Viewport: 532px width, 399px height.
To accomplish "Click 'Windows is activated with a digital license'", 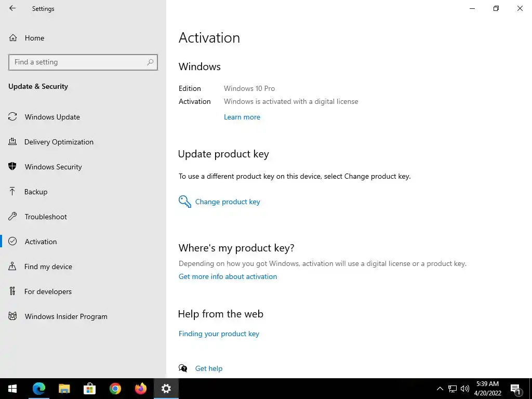I will [291, 101].
